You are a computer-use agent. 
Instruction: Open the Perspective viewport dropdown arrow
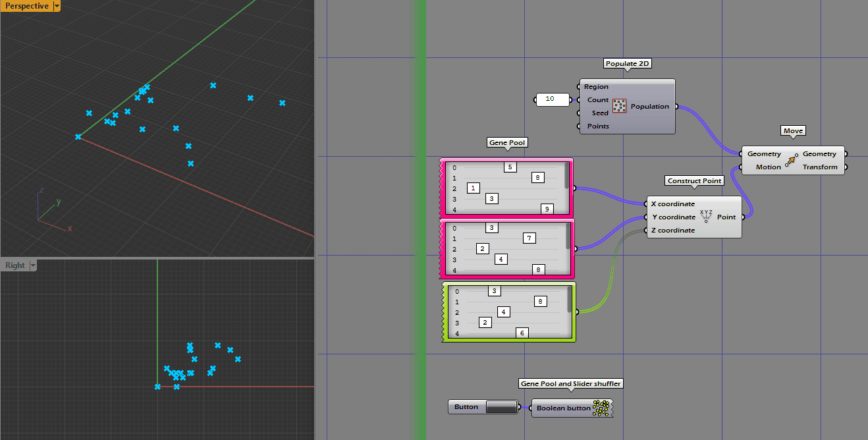coord(57,6)
